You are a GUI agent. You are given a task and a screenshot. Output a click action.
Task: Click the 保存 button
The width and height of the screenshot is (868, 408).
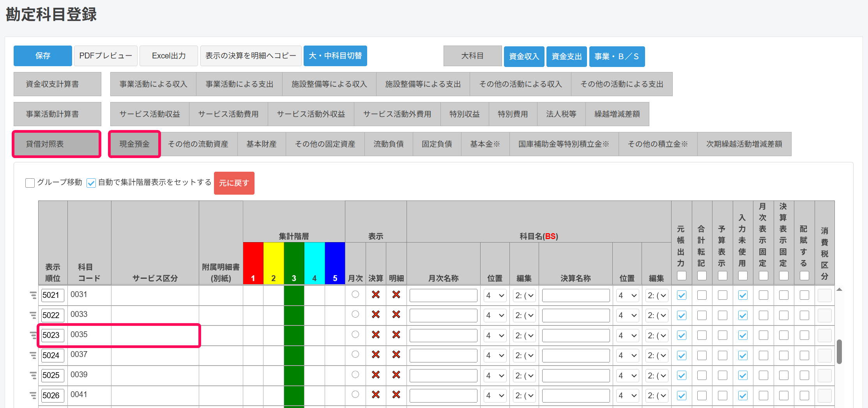click(x=42, y=56)
